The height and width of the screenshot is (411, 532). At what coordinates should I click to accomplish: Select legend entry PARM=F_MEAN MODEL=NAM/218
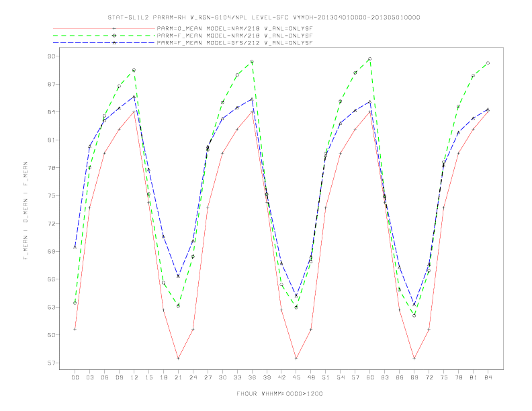coord(234,36)
